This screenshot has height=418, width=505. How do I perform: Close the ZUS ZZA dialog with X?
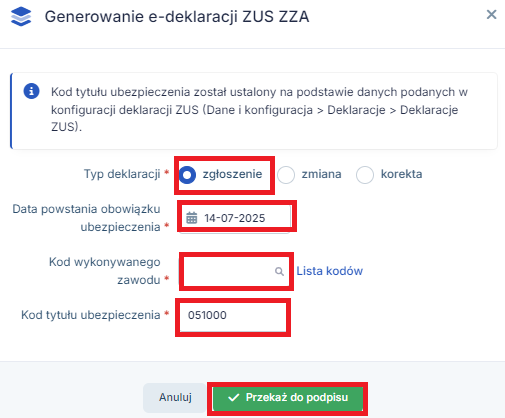click(491, 15)
